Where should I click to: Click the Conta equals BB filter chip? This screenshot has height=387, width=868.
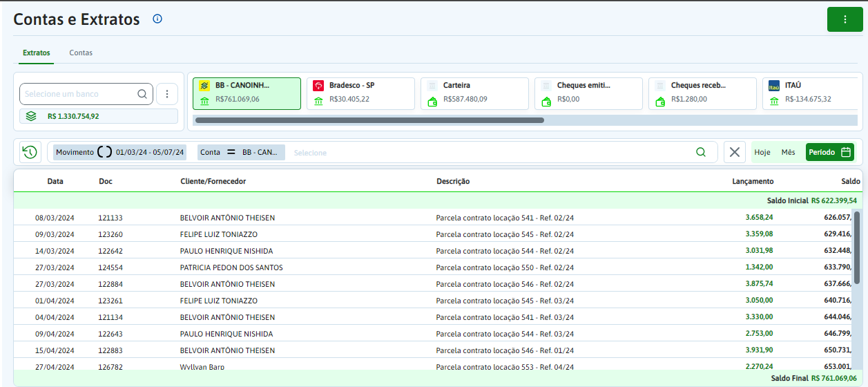[241, 152]
